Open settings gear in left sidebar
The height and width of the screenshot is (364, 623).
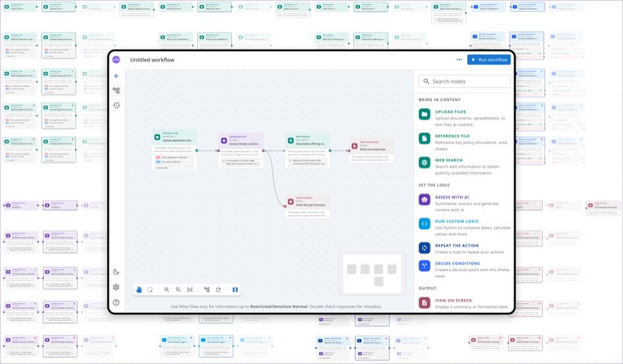pos(116,287)
